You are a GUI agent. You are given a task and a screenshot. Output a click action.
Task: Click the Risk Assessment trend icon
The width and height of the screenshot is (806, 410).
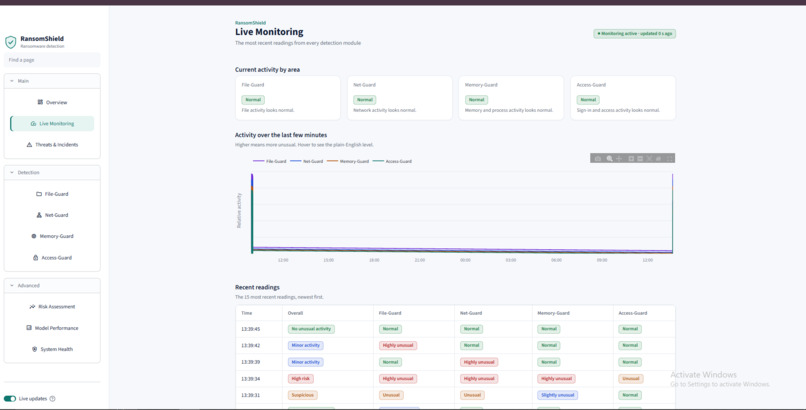(32, 307)
